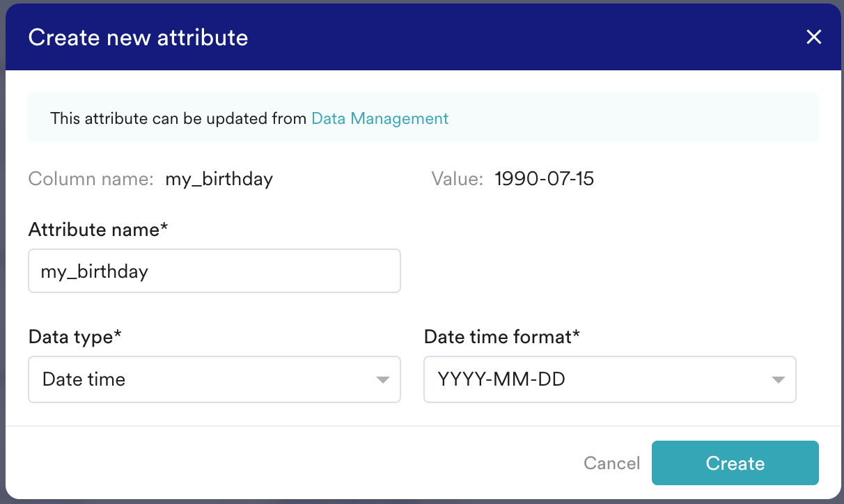Open the YYYY-MM-DD date time format dropdown
Image resolution: width=844 pixels, height=504 pixels.
click(599, 379)
